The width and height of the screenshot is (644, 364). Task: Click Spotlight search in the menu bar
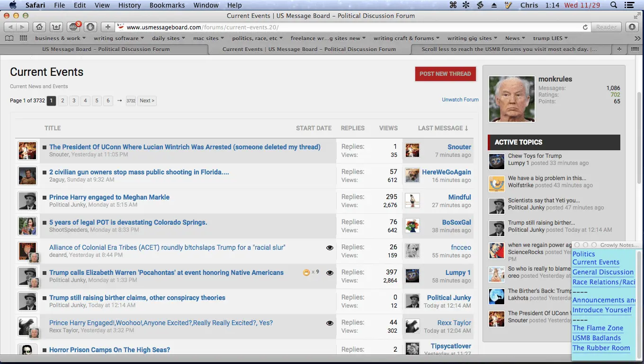[x=613, y=5]
